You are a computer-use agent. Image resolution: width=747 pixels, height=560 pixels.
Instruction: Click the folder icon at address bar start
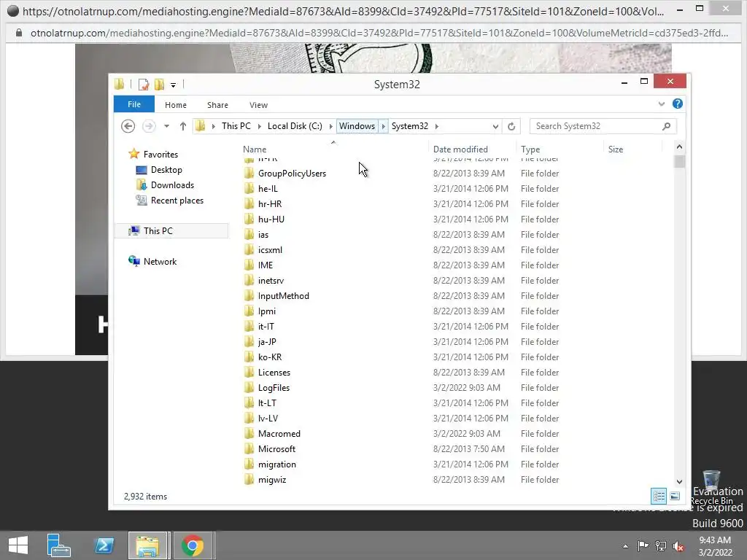coord(201,126)
